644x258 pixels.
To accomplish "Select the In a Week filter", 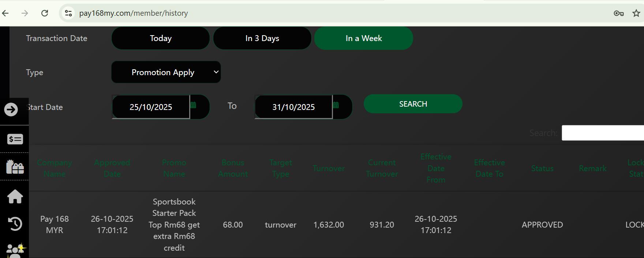I will point(364,38).
